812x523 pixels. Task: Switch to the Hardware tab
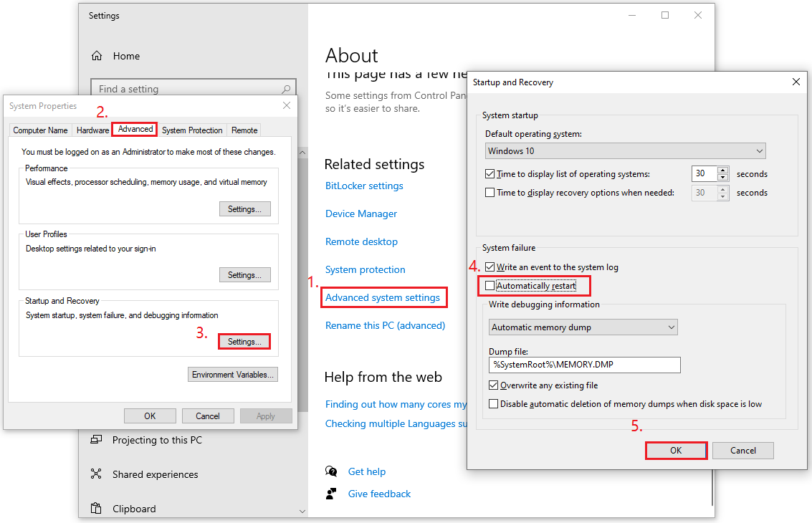pyautogui.click(x=92, y=130)
